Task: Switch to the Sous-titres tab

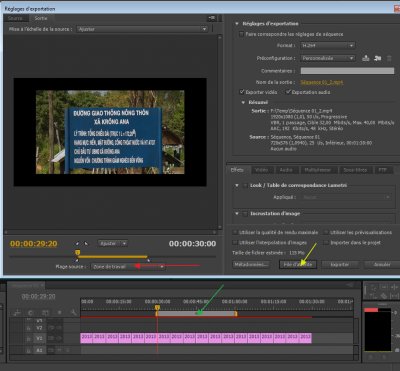Action: coord(355,170)
